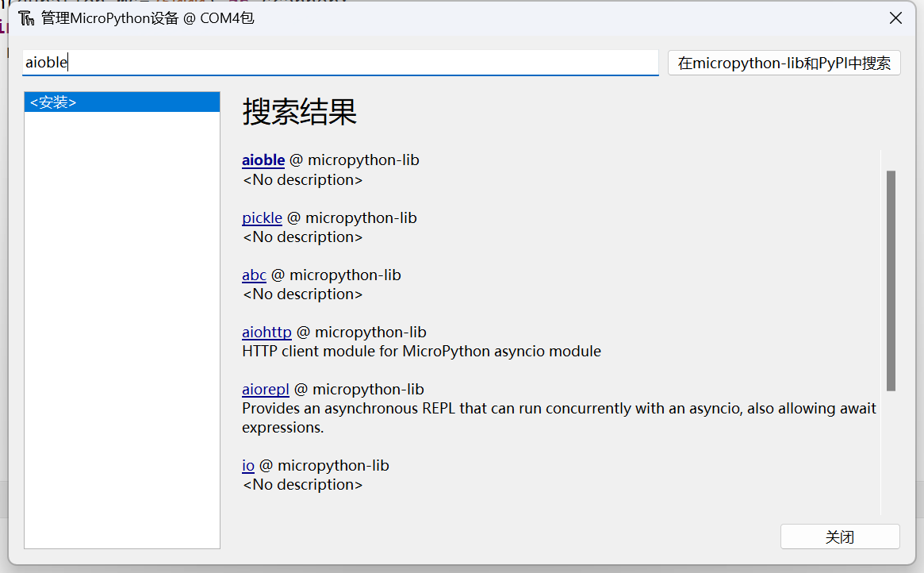
Task: Click the aiohttp description about HTTP client module
Action: pyautogui.click(x=421, y=352)
